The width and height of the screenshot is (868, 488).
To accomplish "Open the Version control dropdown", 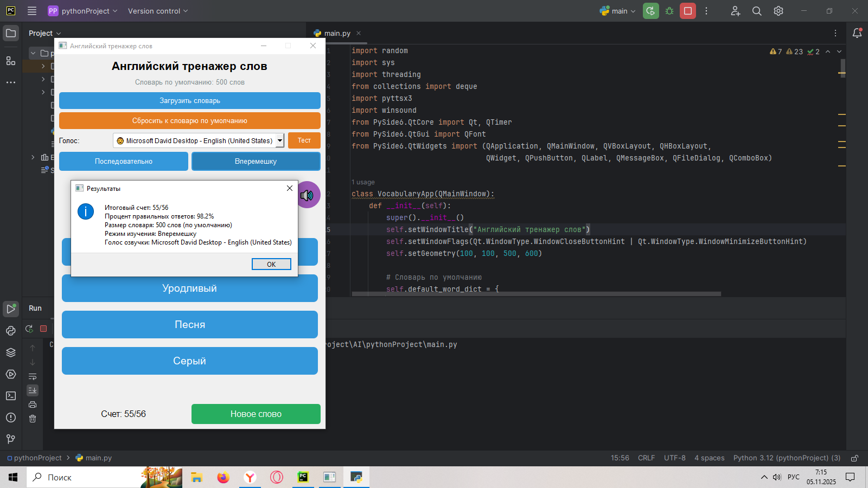I will click(x=157, y=11).
